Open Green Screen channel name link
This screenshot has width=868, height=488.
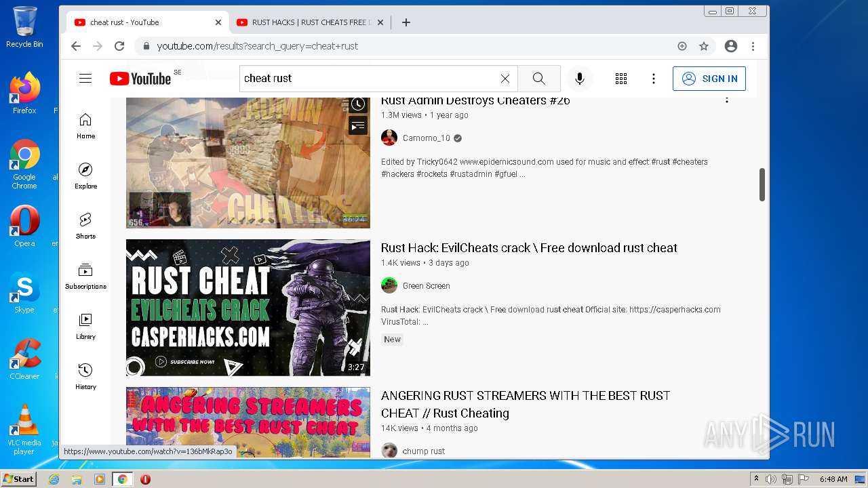[426, 286]
